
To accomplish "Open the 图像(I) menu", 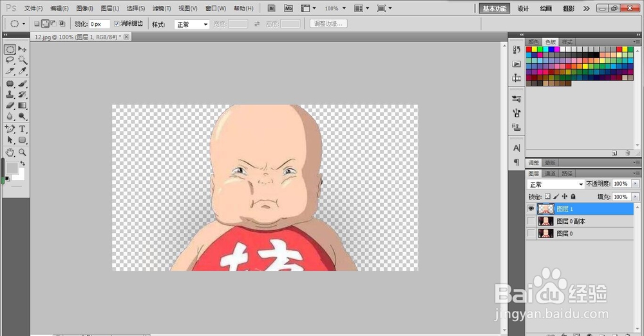I will click(x=84, y=8).
